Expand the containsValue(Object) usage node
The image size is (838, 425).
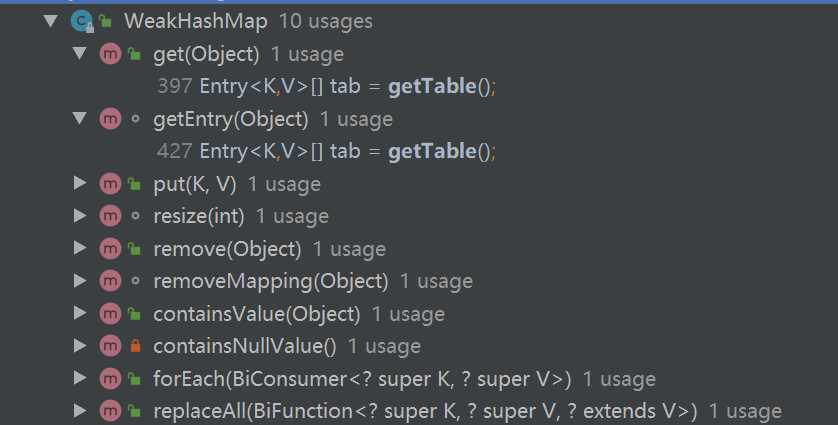coord(80,314)
